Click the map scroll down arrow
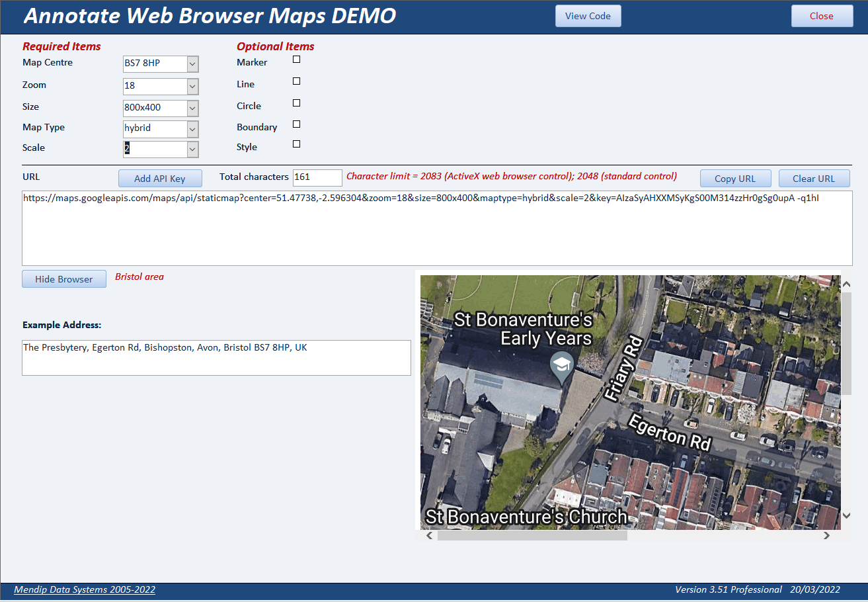The width and height of the screenshot is (868, 602). 846,515
